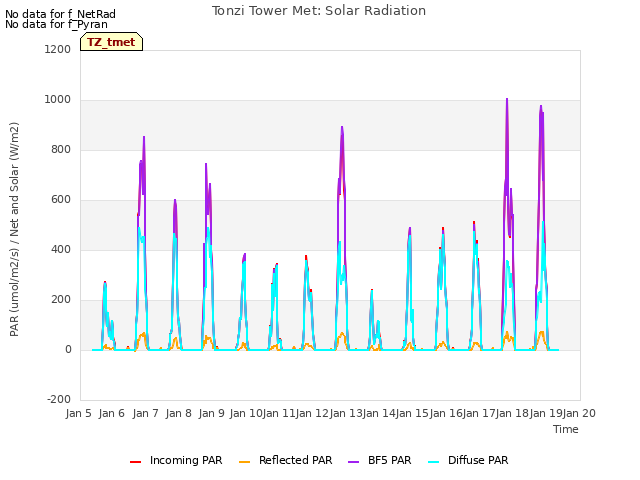Click y-axis tick label 600
640x480 pixels.
point(61,200)
